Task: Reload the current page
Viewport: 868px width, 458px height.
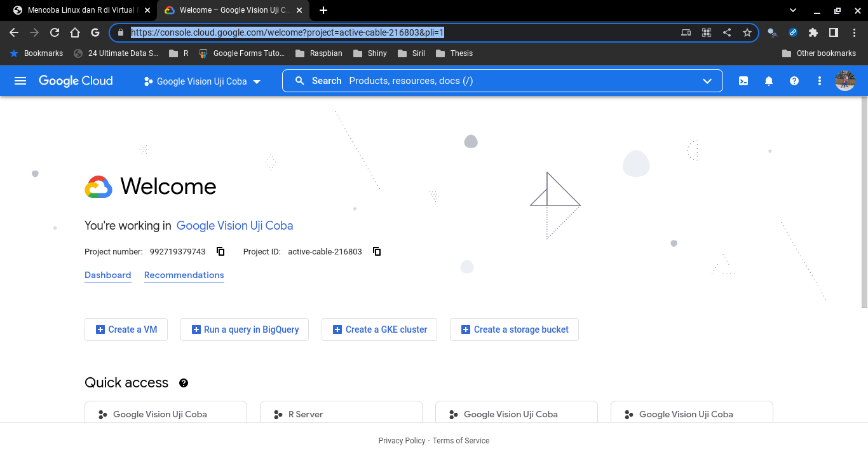Action: click(x=55, y=32)
